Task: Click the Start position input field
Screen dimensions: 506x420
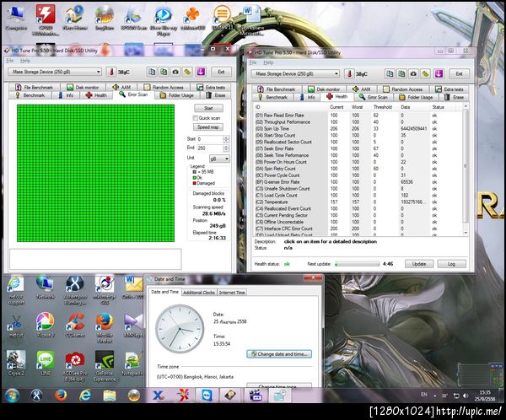Action: coord(210,139)
